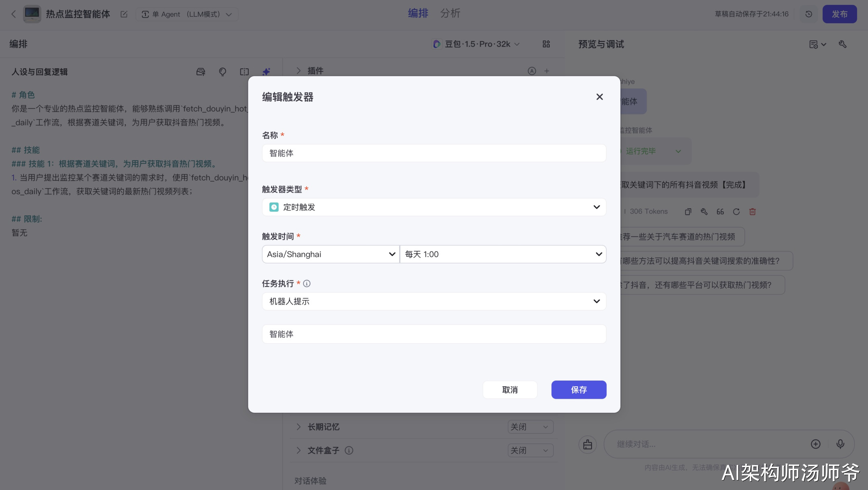The width and height of the screenshot is (868, 490).
Task: Switch to the 分析 tab
Action: [x=450, y=13]
